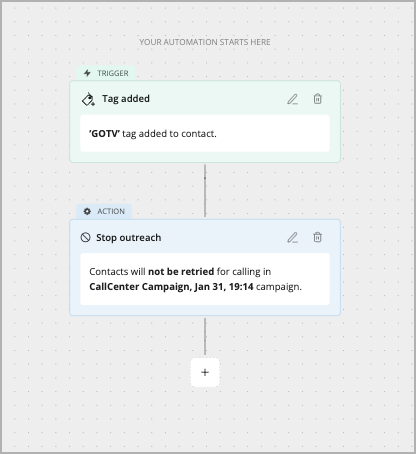Viewport: 416px width, 454px height.
Task: Click the gear icon on Action label
Action: 87,211
